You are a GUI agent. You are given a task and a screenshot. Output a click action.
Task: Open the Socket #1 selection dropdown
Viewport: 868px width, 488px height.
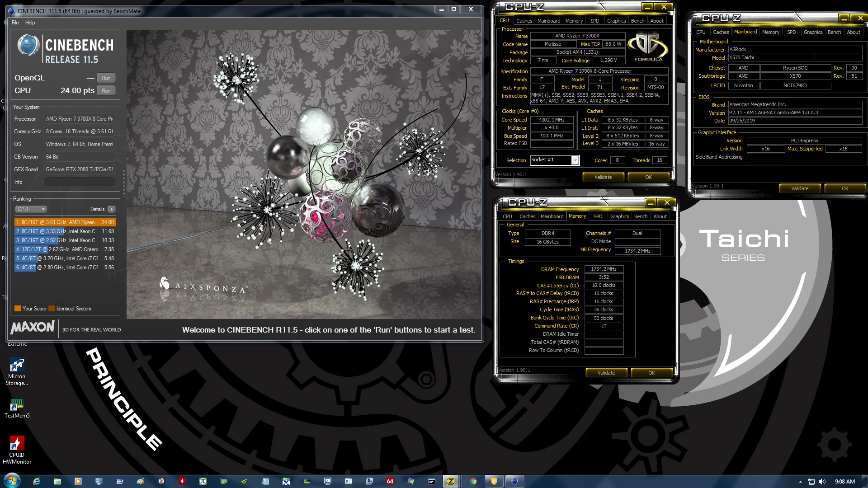point(555,160)
